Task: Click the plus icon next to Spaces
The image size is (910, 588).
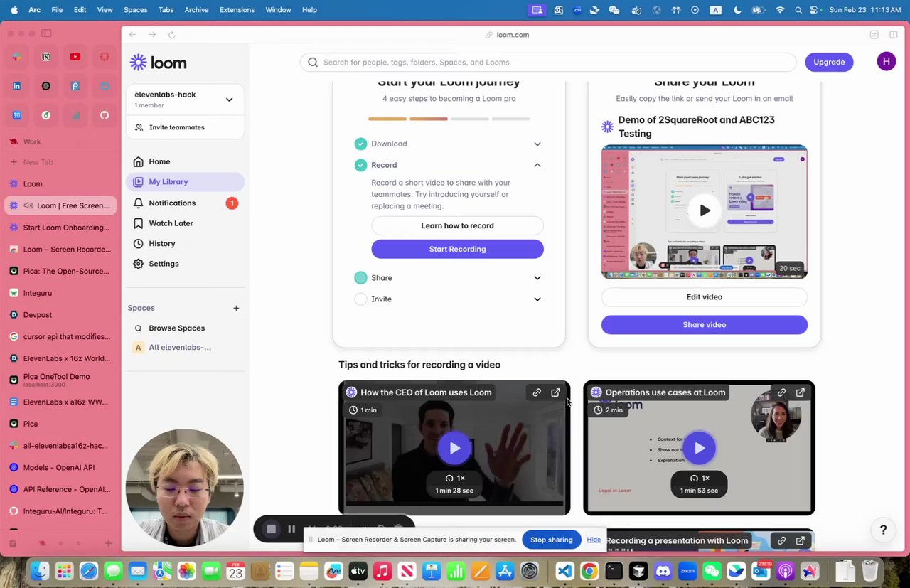Action: click(236, 308)
